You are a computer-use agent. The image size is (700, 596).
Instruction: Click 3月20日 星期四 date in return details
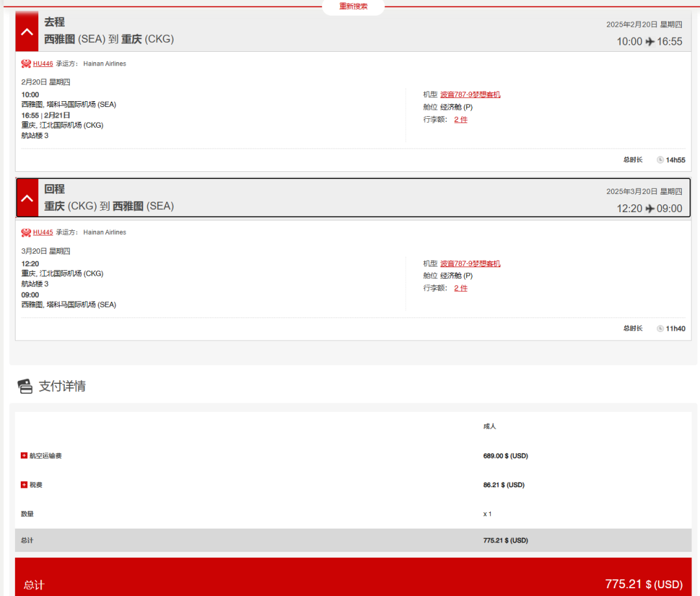45,251
